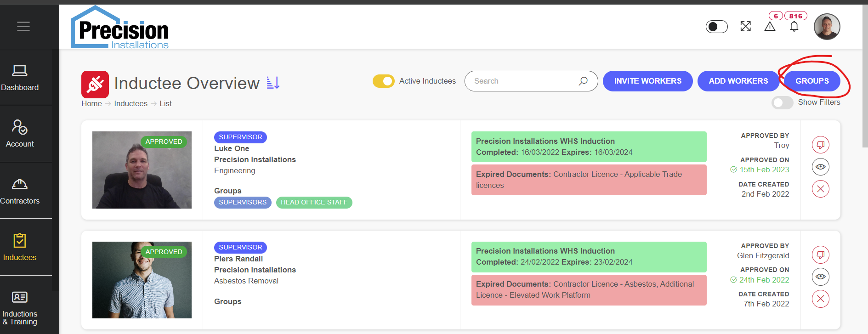Click 7th Feb 2022 created date

(x=766, y=304)
